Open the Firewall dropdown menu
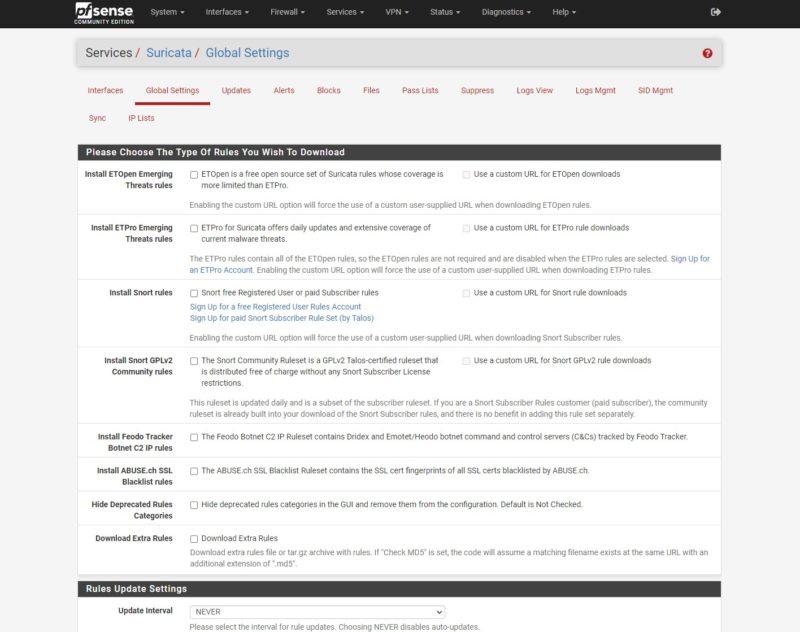800x632 pixels. click(x=287, y=12)
